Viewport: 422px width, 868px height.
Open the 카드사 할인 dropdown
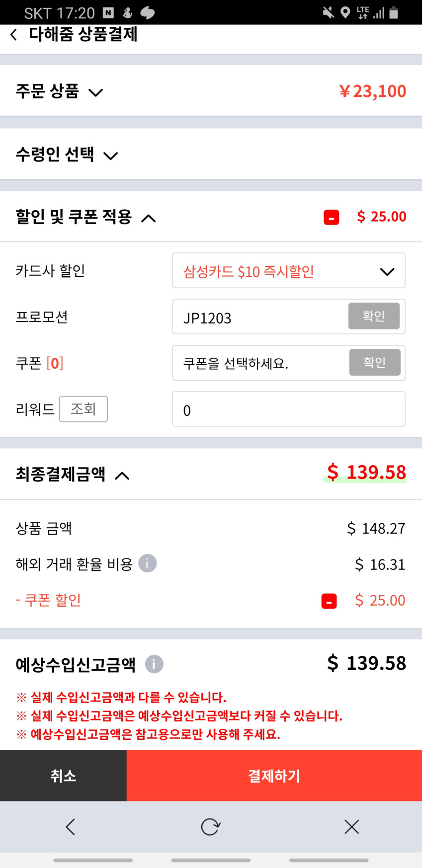288,271
